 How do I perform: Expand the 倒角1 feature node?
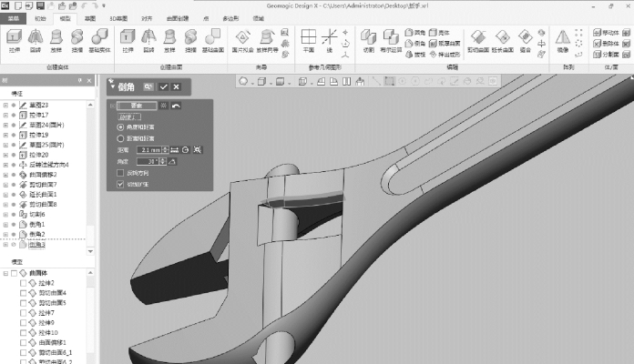tap(5, 224)
